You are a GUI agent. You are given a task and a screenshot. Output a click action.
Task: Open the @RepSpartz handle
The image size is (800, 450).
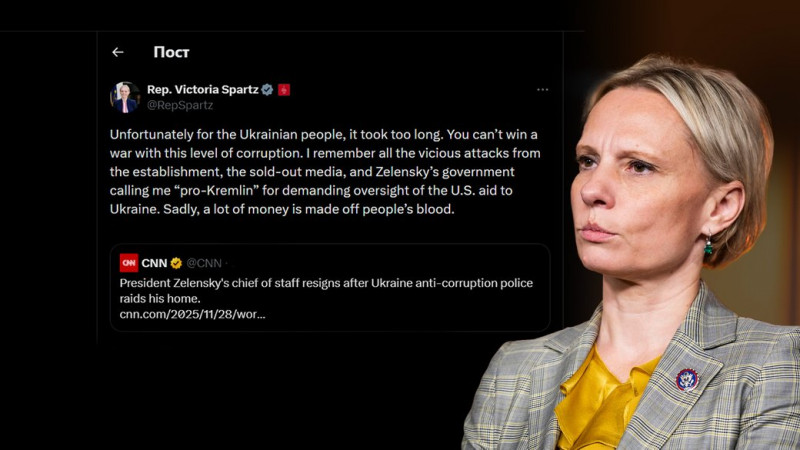pyautogui.click(x=180, y=104)
